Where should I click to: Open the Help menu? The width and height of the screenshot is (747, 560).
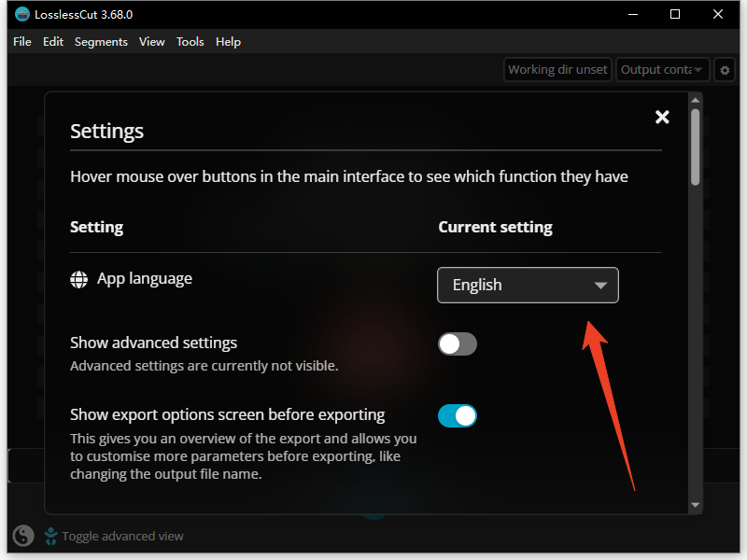pos(228,42)
